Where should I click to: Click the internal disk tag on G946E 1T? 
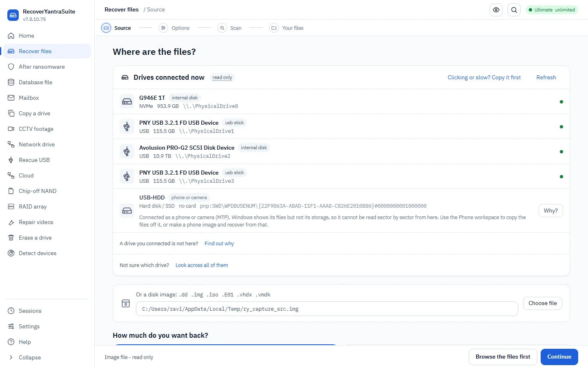tap(185, 98)
